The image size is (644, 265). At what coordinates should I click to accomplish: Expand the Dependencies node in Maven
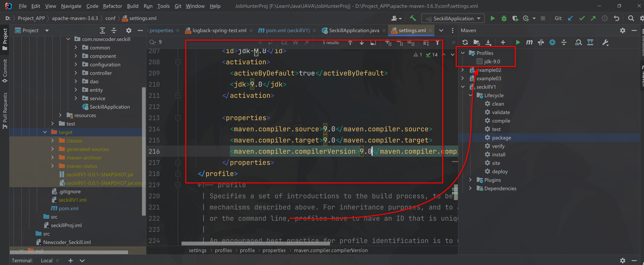(470, 189)
